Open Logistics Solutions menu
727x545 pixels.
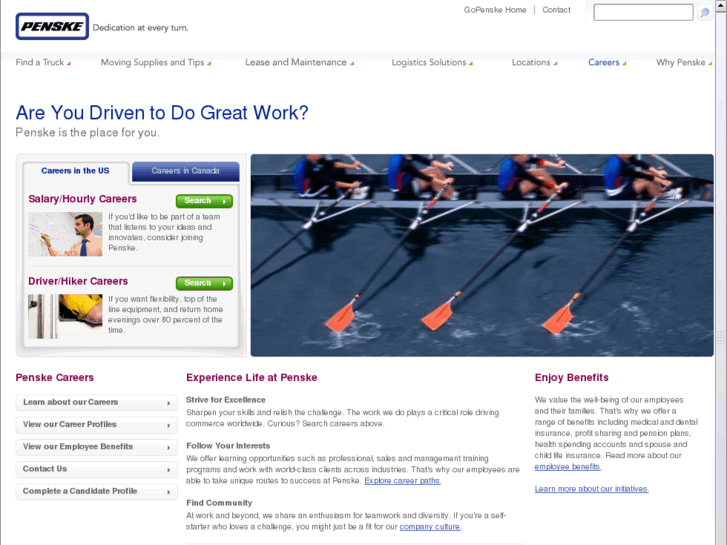point(429,62)
